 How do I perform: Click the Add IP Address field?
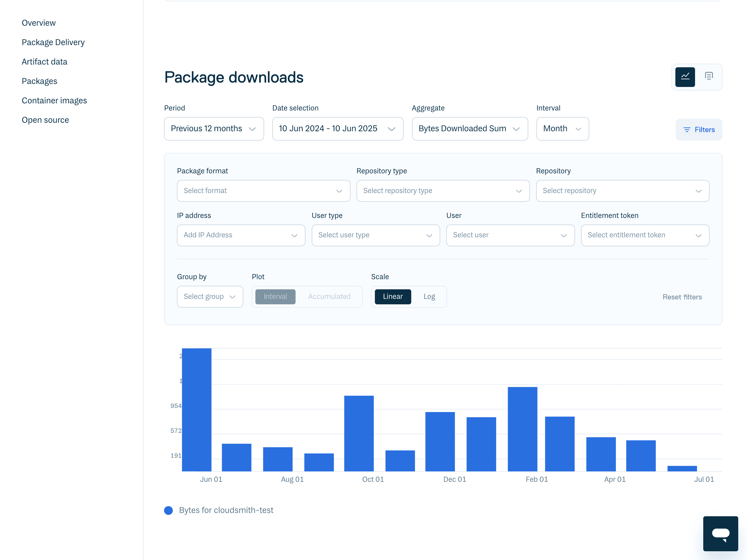tap(241, 235)
